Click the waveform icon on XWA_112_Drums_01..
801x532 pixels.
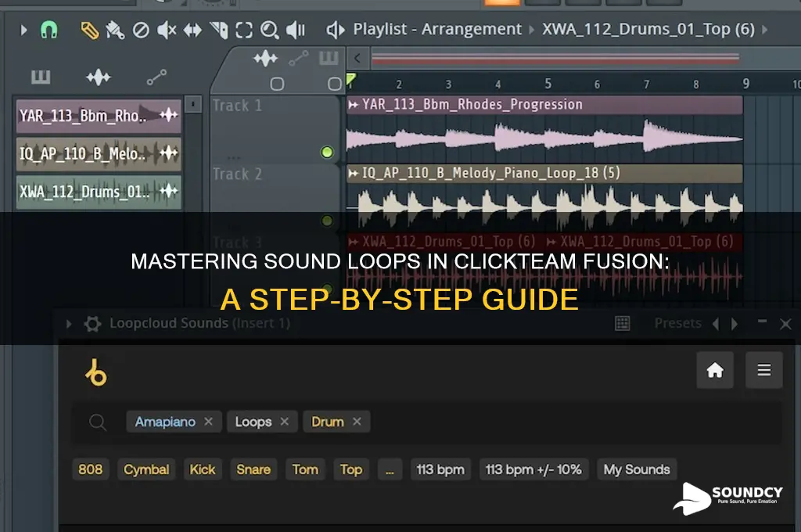[169, 191]
